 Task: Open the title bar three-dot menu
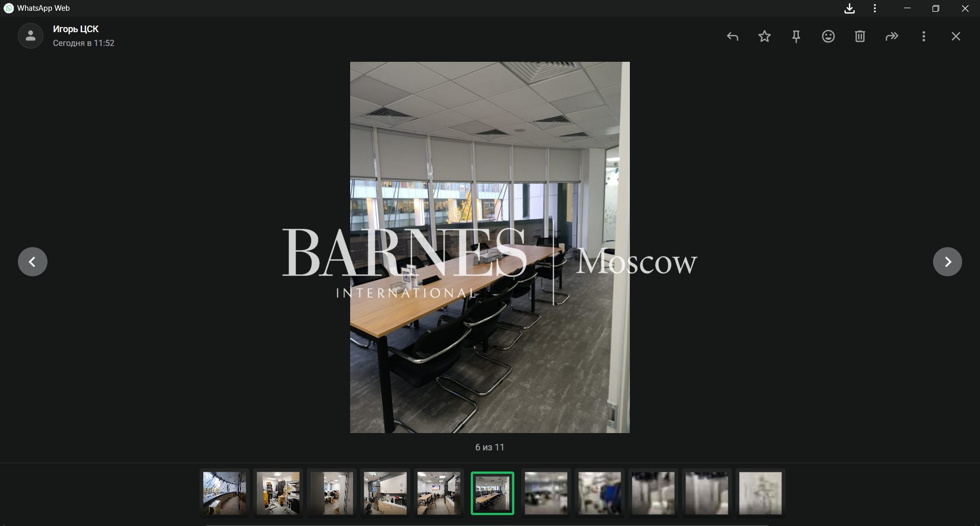[875, 9]
